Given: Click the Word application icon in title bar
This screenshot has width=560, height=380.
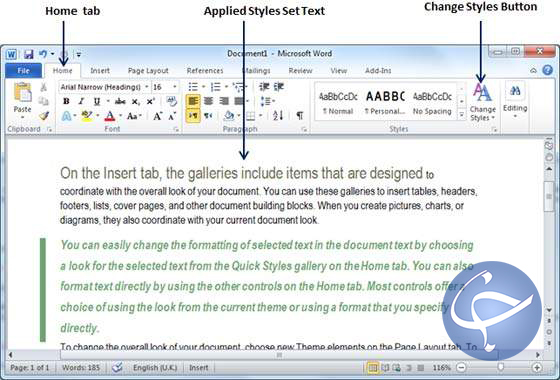Looking at the screenshot, I should tap(11, 54).
